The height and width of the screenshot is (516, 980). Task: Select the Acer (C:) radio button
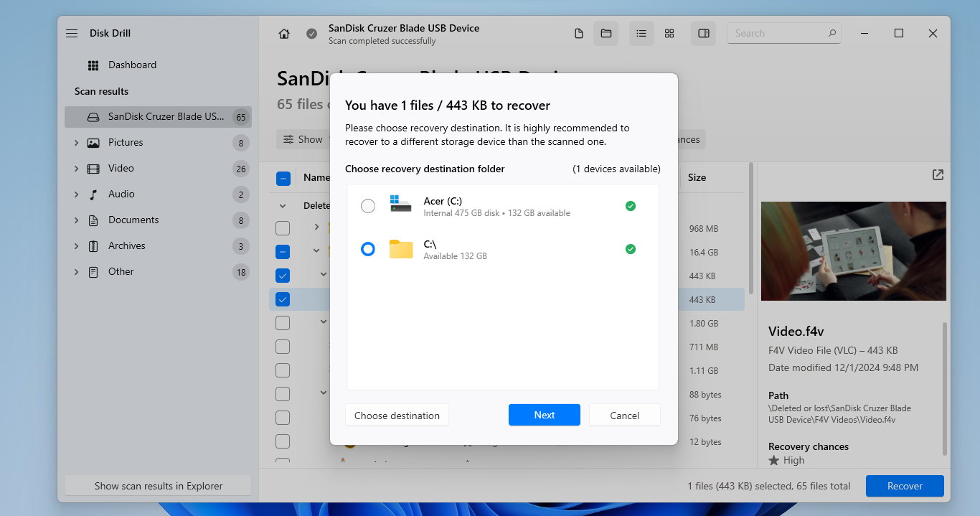(367, 206)
